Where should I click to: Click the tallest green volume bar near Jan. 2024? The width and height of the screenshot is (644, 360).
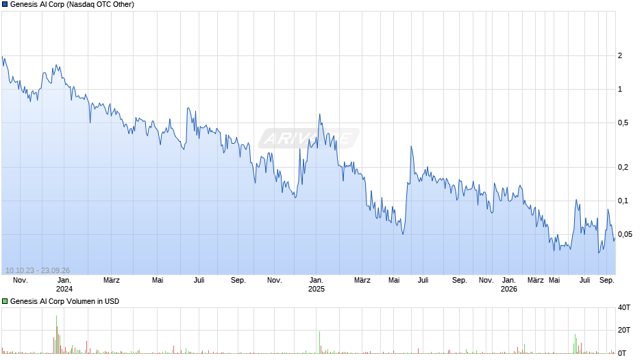pos(56,334)
